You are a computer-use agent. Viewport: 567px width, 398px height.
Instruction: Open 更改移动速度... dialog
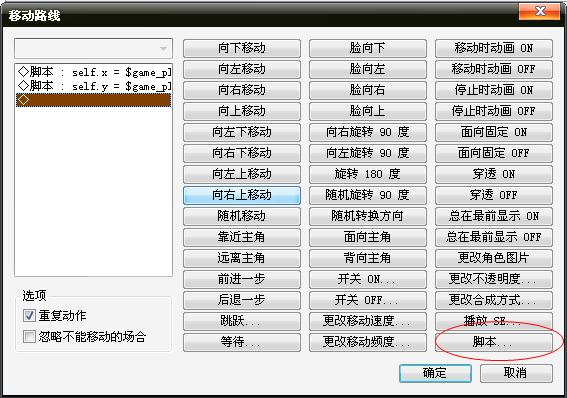coord(368,321)
